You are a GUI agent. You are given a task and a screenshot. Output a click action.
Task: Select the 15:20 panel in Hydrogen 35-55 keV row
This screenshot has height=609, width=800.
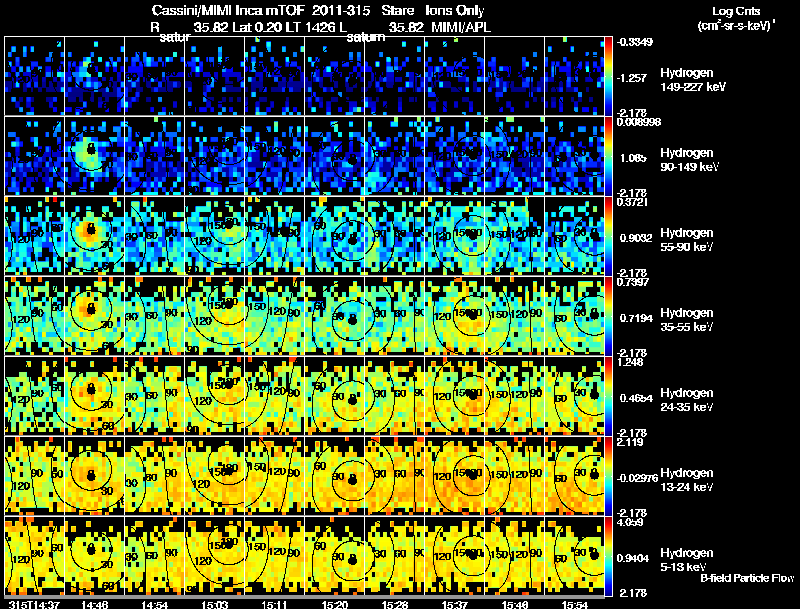(335, 316)
